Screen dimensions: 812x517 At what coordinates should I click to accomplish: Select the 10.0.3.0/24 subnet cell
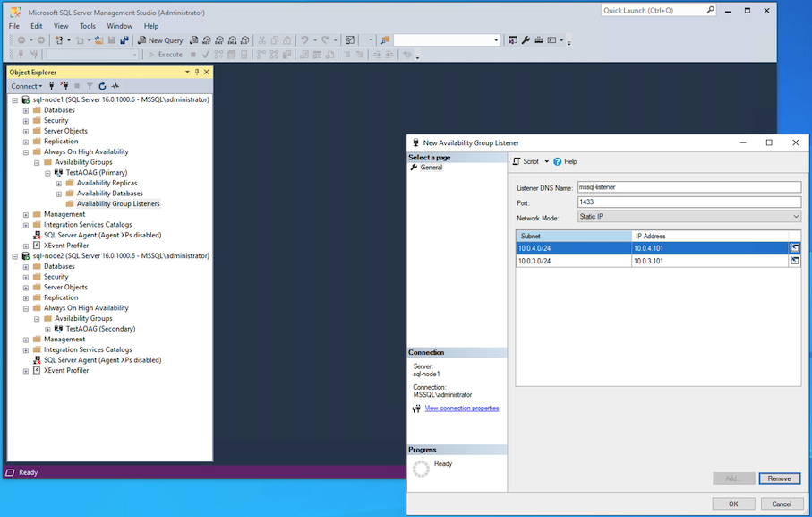coord(574,261)
